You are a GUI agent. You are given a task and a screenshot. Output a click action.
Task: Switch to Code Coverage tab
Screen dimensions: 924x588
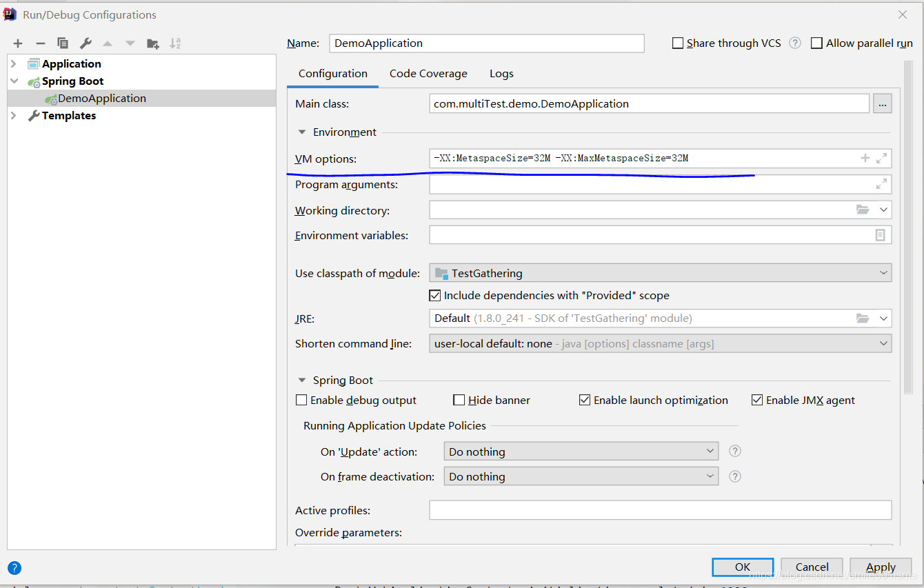pos(428,74)
